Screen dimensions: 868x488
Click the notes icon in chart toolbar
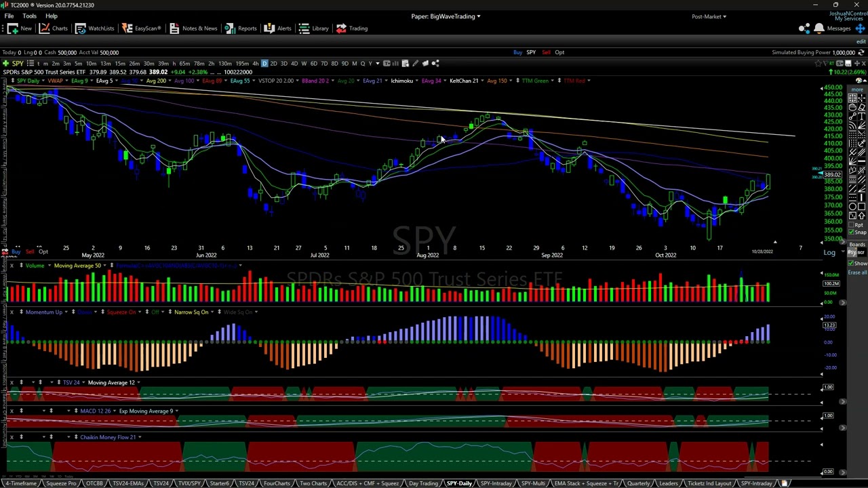425,63
